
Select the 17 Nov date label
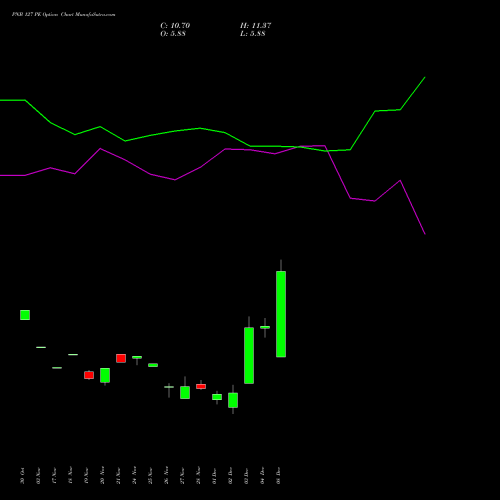(54, 476)
